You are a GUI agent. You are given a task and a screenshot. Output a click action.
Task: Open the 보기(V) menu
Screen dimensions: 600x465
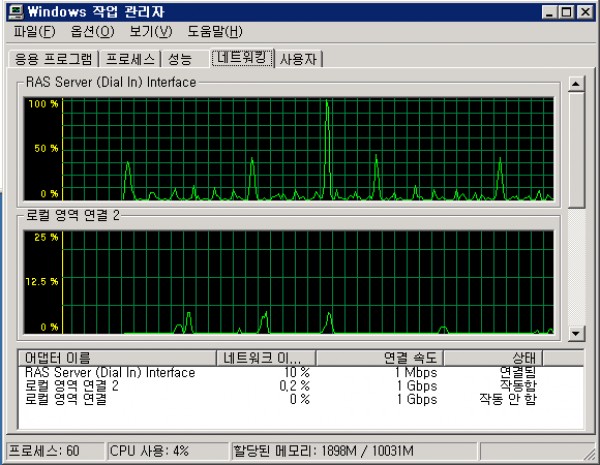(151, 31)
